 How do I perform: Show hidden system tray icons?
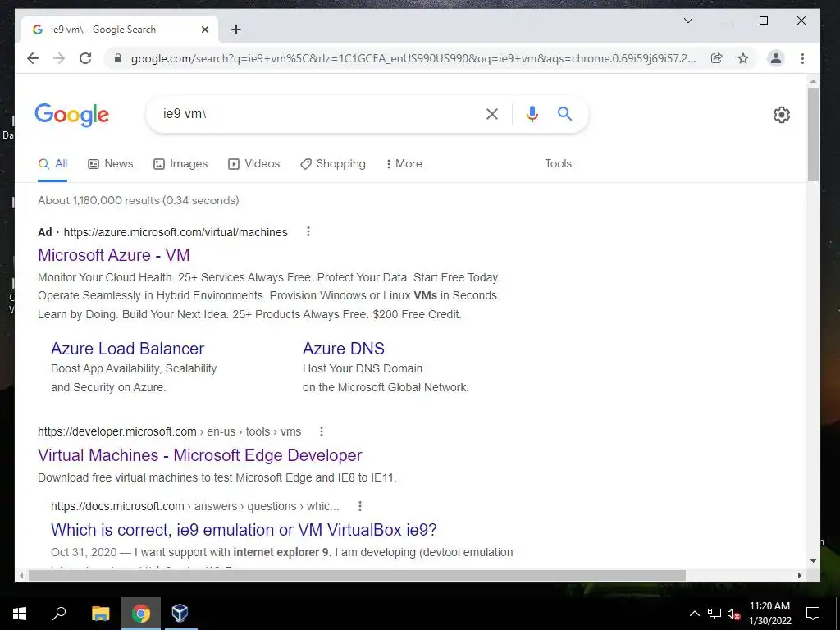click(694, 614)
